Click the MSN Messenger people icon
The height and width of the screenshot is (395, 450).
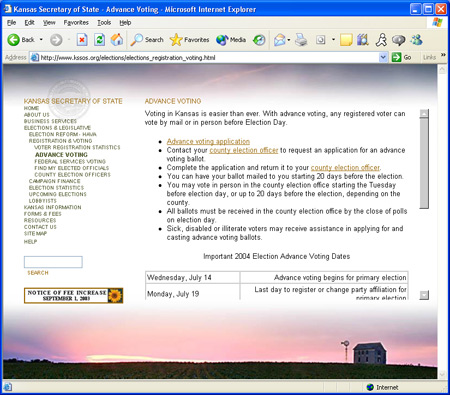click(x=417, y=40)
